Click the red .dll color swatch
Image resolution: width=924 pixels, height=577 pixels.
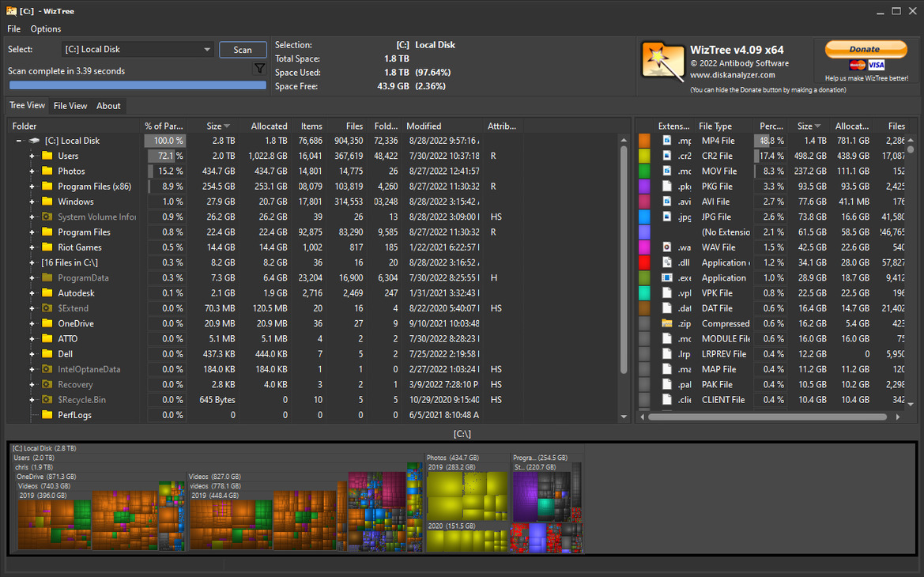tap(644, 262)
